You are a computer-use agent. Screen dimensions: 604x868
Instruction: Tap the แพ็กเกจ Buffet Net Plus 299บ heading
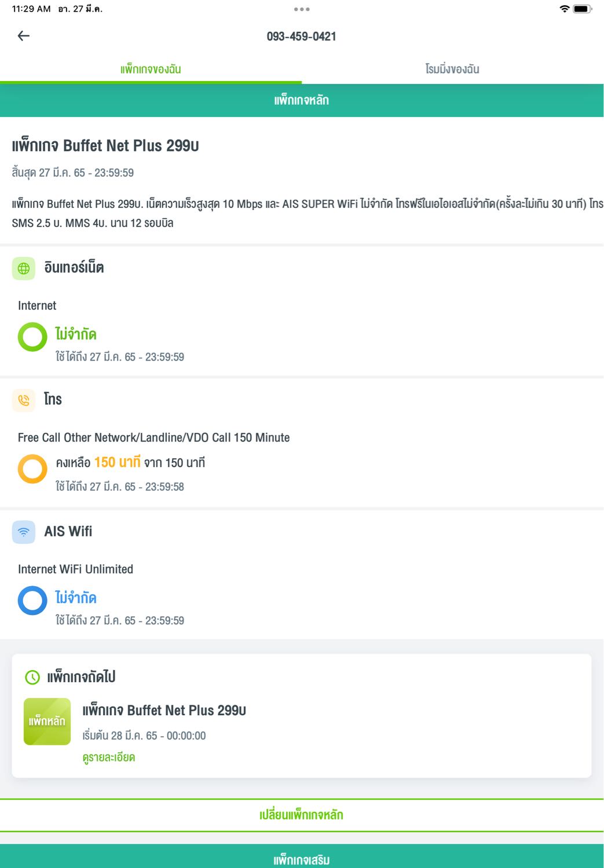pyautogui.click(x=105, y=146)
